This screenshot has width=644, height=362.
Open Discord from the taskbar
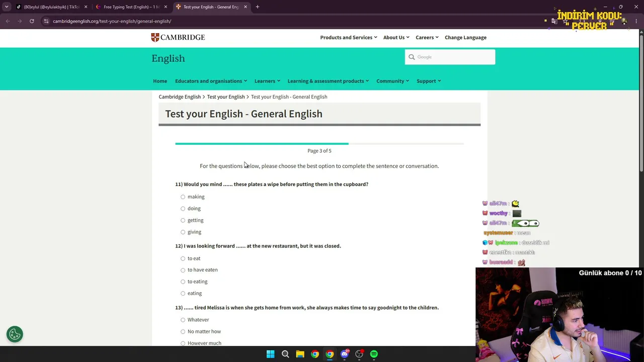[x=345, y=354]
